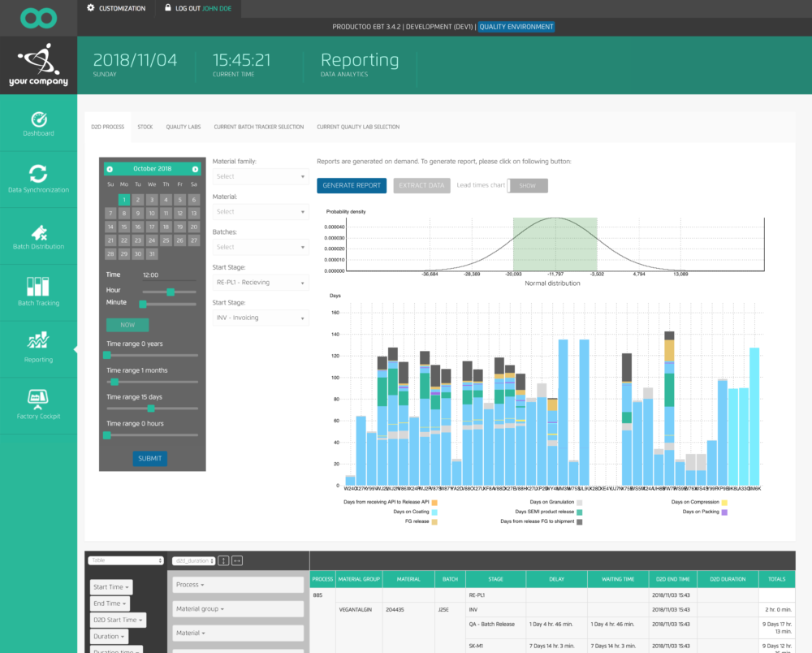Click the Customization gear icon
Viewport: 812px width, 653px height.
(91, 8)
